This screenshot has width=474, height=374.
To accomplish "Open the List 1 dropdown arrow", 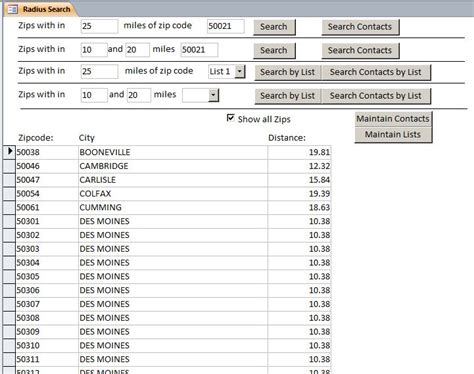I will [240, 71].
